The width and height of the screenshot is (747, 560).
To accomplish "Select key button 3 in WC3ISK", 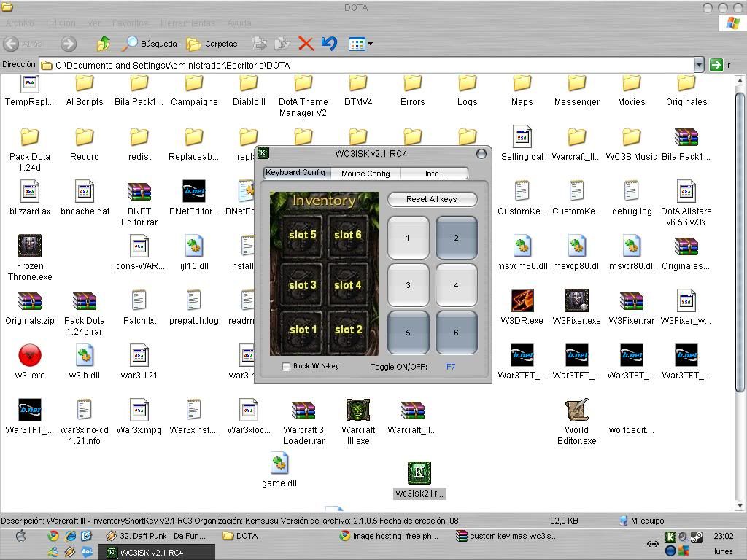I will pyautogui.click(x=408, y=285).
